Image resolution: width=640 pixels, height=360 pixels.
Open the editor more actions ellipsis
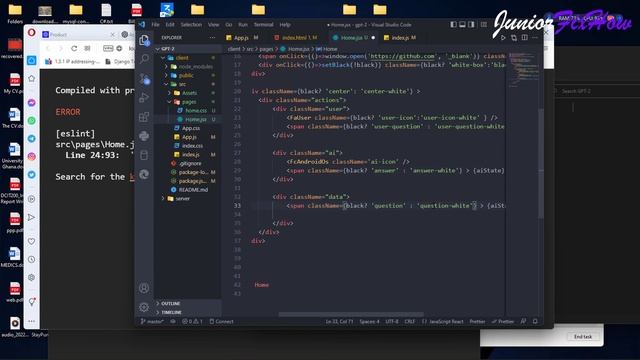535,38
